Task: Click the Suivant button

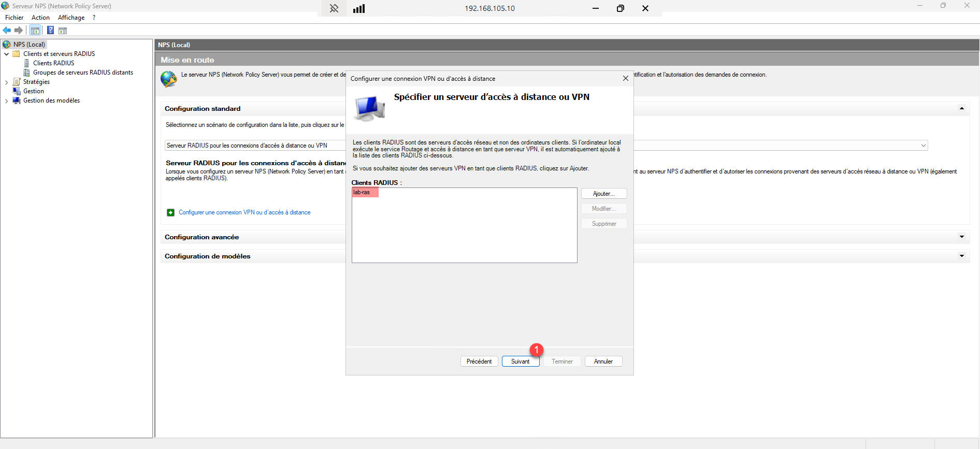Action: tap(520, 361)
